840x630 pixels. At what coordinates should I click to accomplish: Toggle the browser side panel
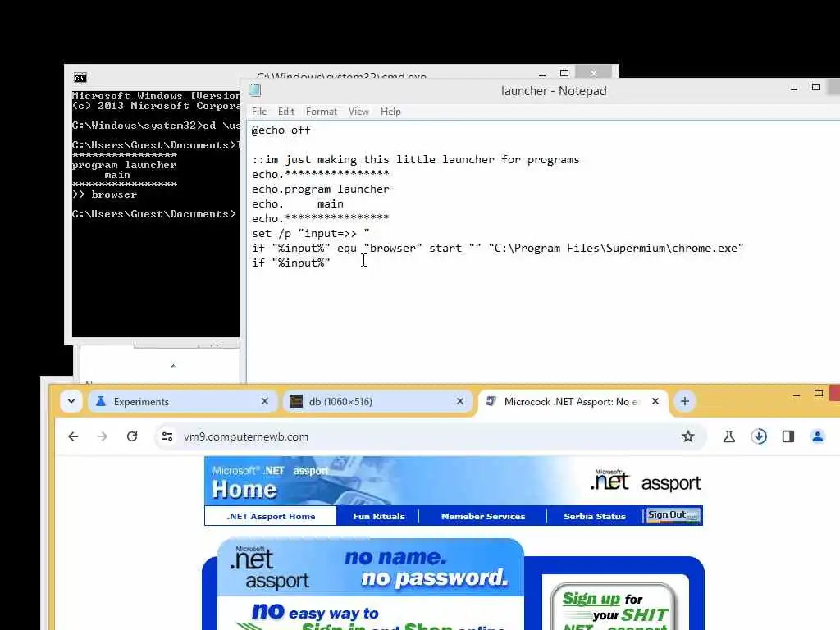point(788,436)
